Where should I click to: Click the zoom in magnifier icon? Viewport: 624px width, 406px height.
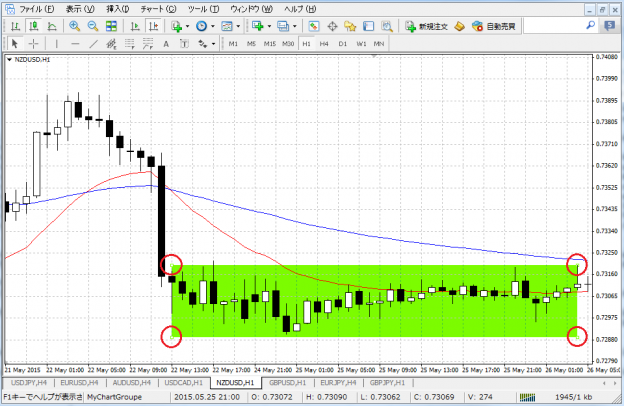pyautogui.click(x=76, y=26)
